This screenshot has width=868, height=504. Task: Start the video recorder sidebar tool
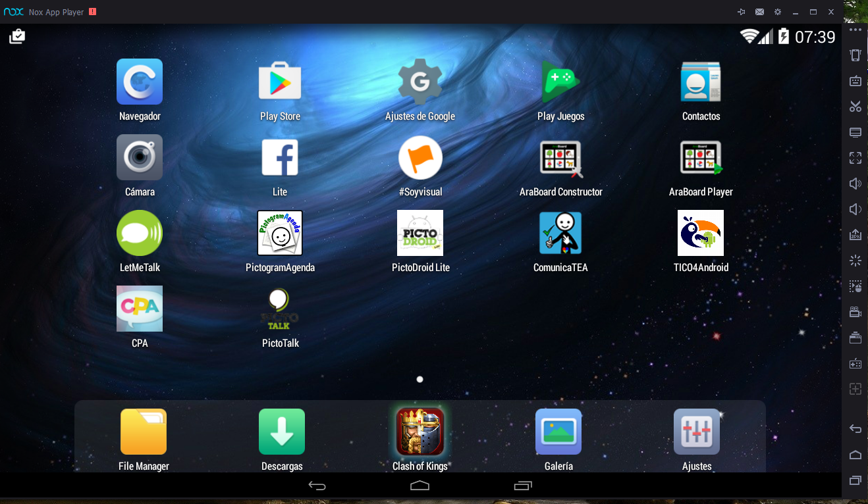click(855, 312)
